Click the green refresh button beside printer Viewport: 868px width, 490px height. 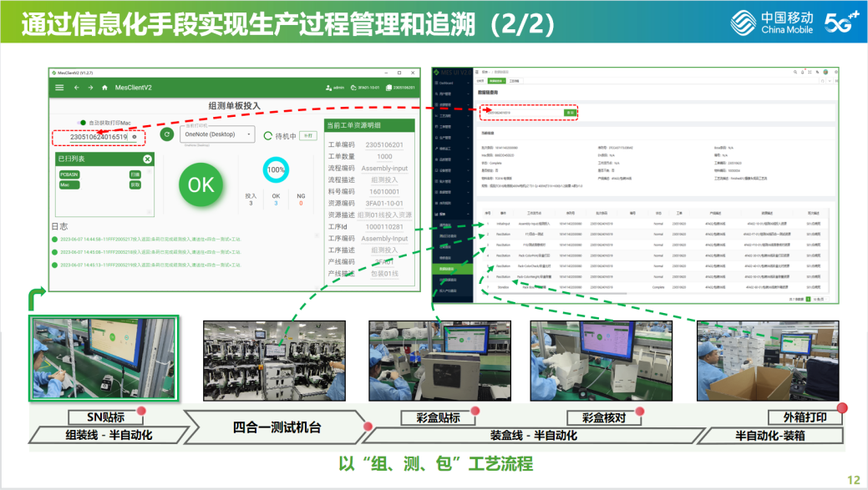pos(167,134)
